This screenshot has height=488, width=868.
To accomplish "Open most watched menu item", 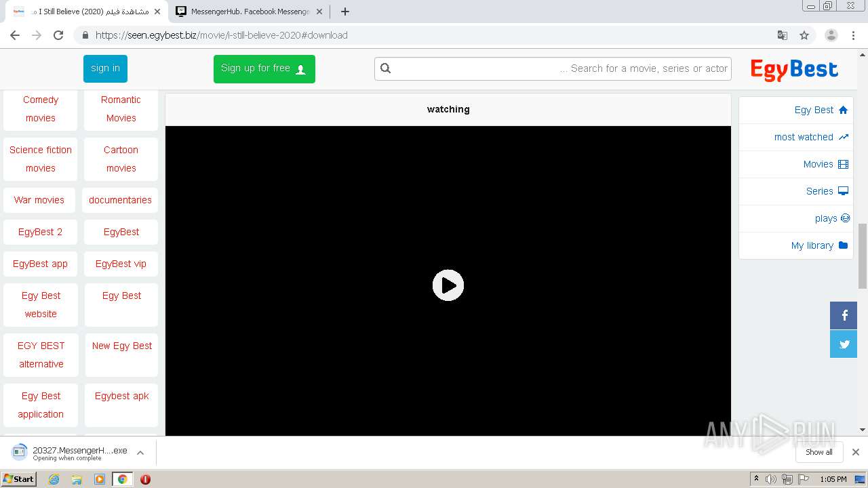I will 795,137.
